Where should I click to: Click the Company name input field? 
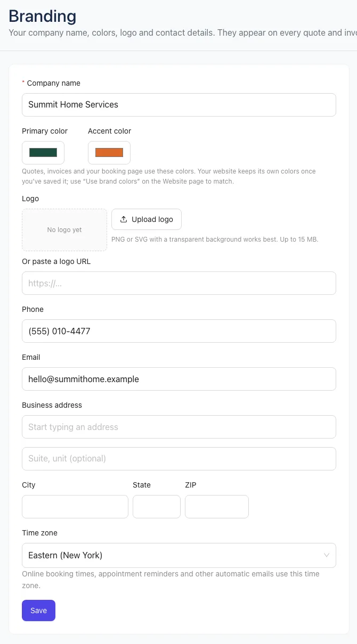(178, 105)
